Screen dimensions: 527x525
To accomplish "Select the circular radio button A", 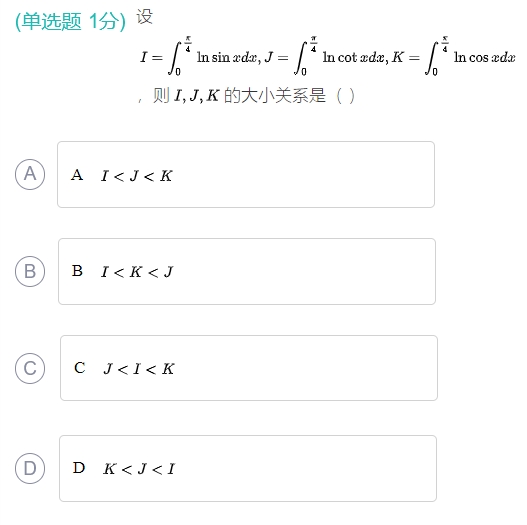I will (x=30, y=174).
